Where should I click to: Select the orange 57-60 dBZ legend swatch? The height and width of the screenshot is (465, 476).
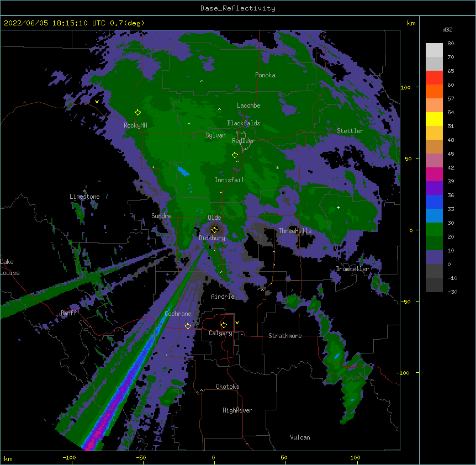[434, 92]
